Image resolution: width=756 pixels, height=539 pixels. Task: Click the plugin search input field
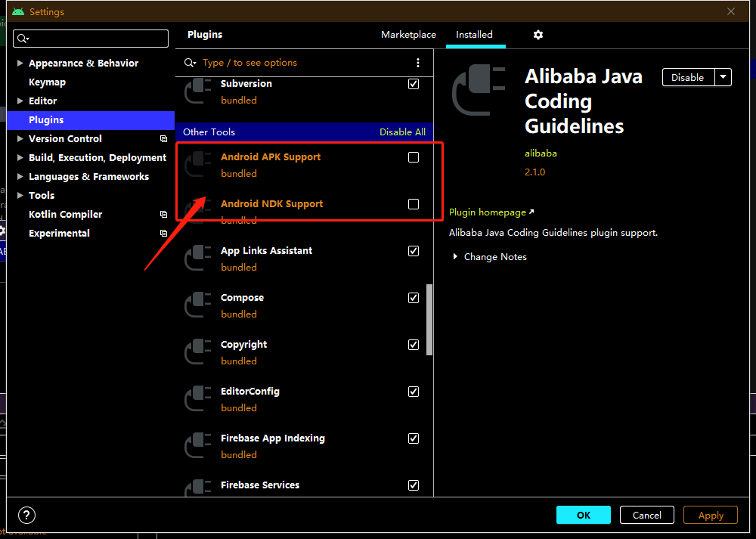302,63
